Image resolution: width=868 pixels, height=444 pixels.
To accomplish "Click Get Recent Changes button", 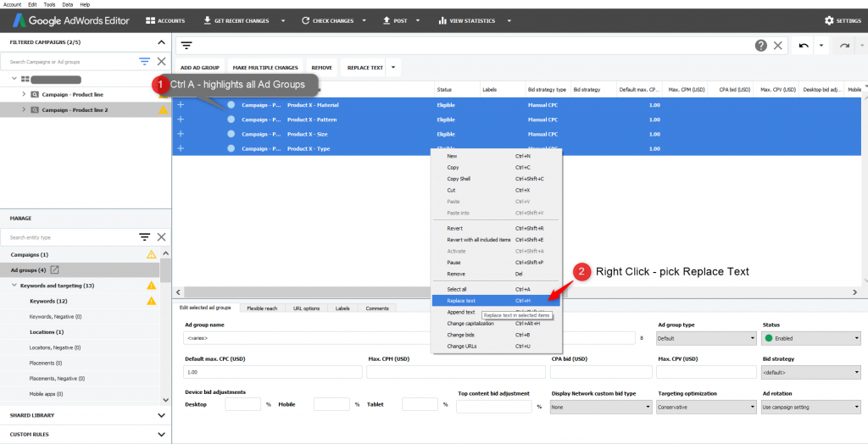I will point(236,20).
